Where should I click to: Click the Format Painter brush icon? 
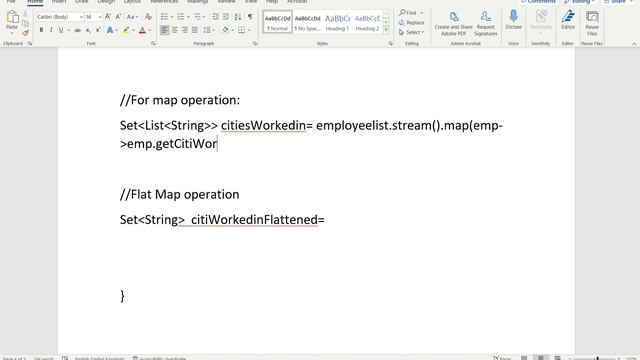coord(25,33)
